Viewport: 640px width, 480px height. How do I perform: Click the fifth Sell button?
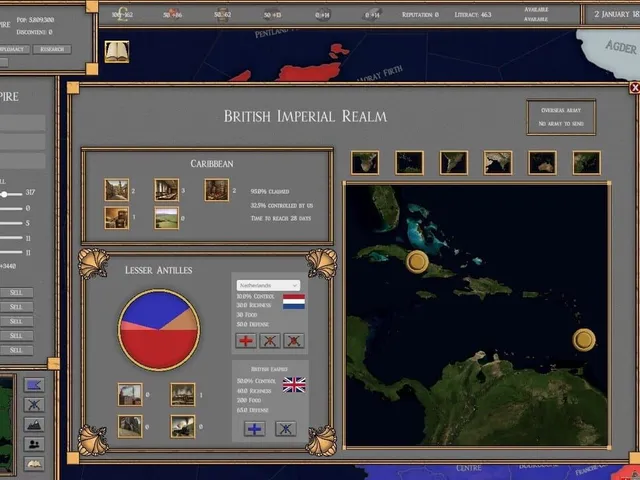click(16, 350)
